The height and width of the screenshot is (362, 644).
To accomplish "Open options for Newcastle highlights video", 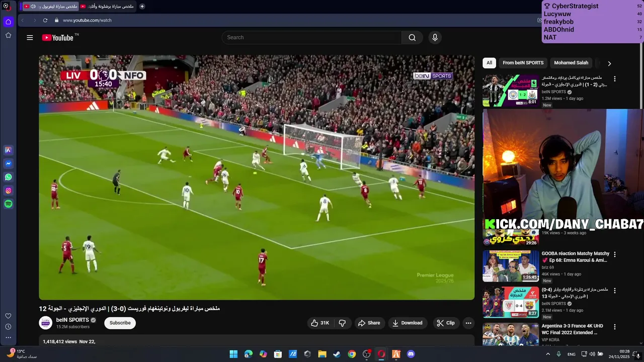I will pos(614,79).
